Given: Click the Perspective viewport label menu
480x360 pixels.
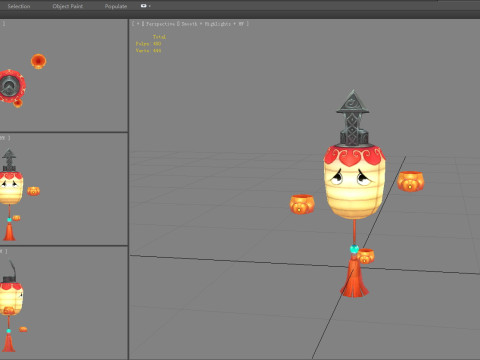Looking at the screenshot, I should (x=160, y=24).
